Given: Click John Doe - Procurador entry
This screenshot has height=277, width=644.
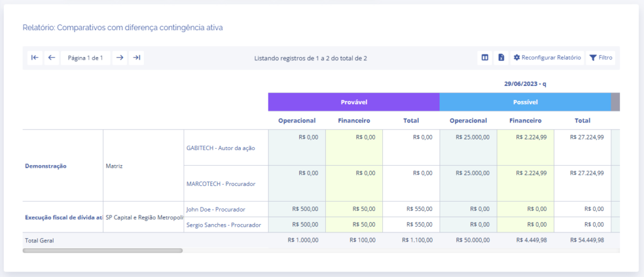Looking at the screenshot, I should click(x=216, y=209).
